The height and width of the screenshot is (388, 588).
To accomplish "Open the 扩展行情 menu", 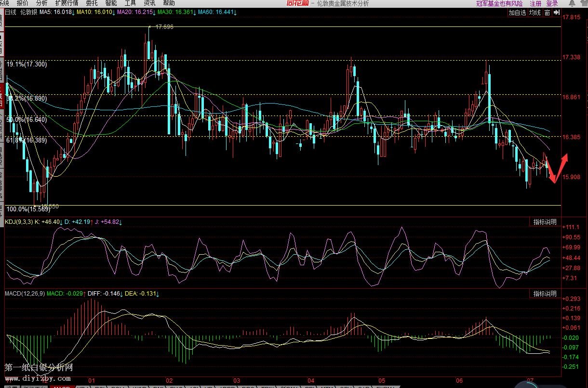I will (x=67, y=3).
